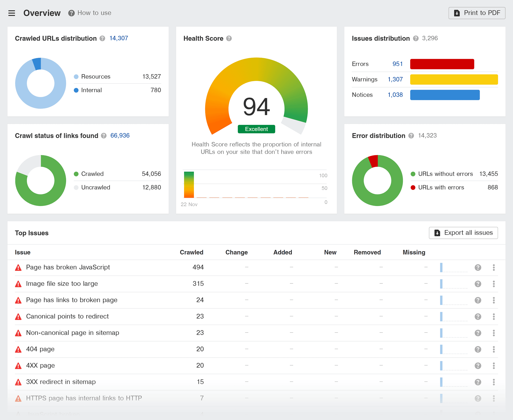Click the help icon beside Error distribution
This screenshot has width=513, height=420.
pyautogui.click(x=411, y=136)
